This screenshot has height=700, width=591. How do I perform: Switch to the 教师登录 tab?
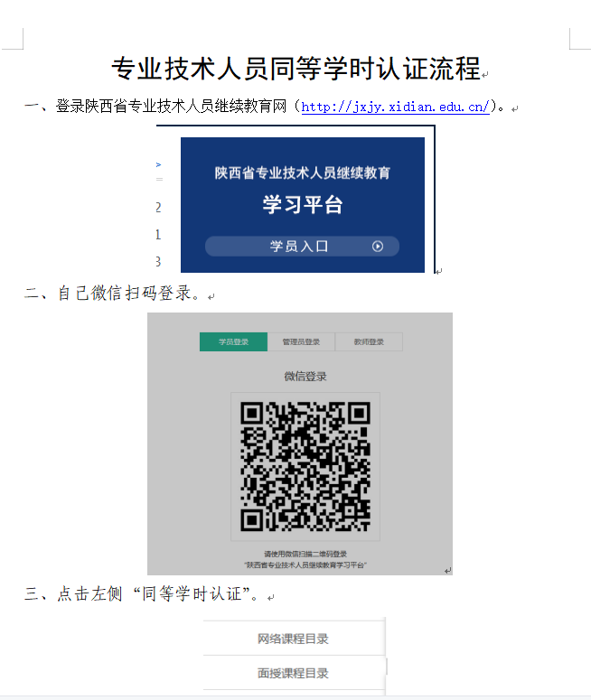[369, 341]
